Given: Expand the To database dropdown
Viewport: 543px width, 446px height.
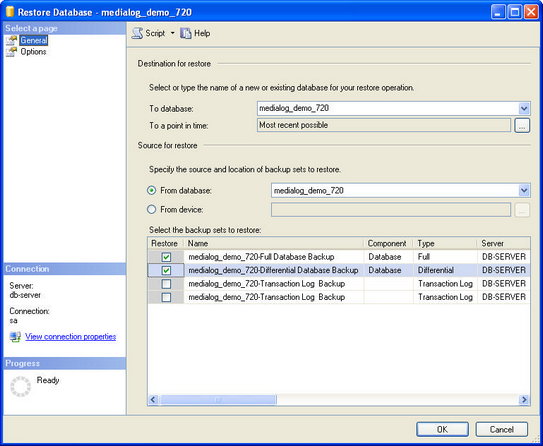Looking at the screenshot, I should tap(524, 109).
